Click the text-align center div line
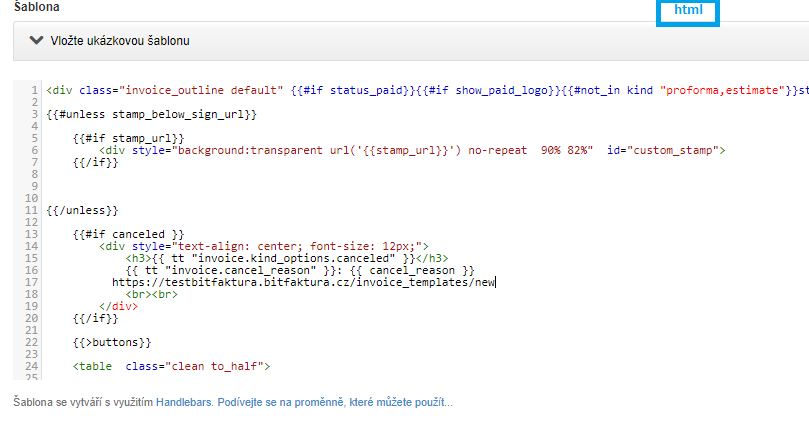Screen dimensions: 809x421 pos(264,246)
